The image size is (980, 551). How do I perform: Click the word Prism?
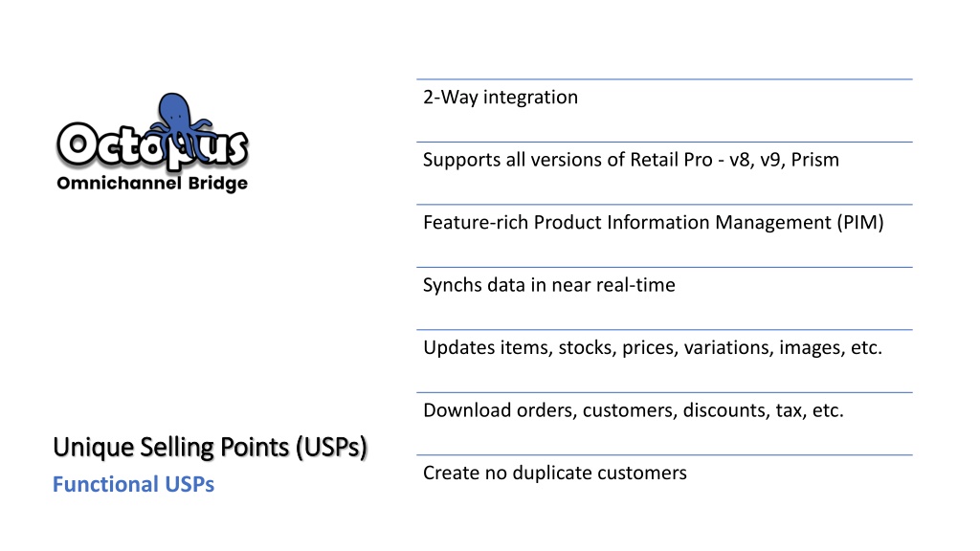815,160
